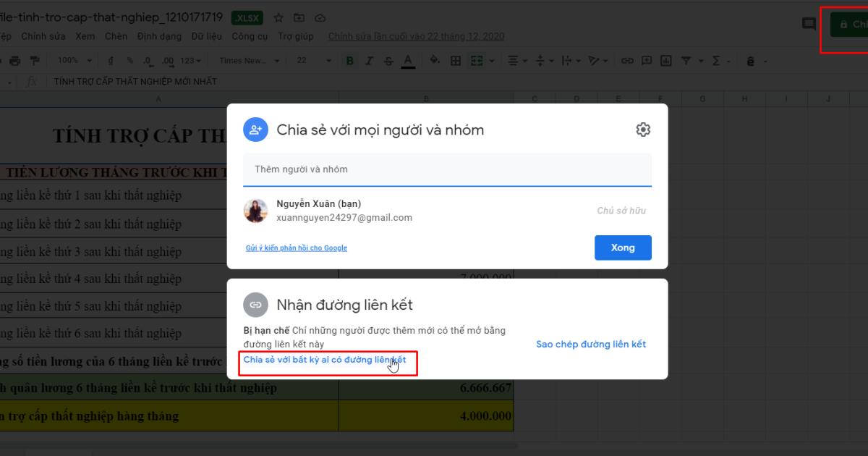
Task: Insert a chart using the toolbar icon
Action: [x=667, y=61]
